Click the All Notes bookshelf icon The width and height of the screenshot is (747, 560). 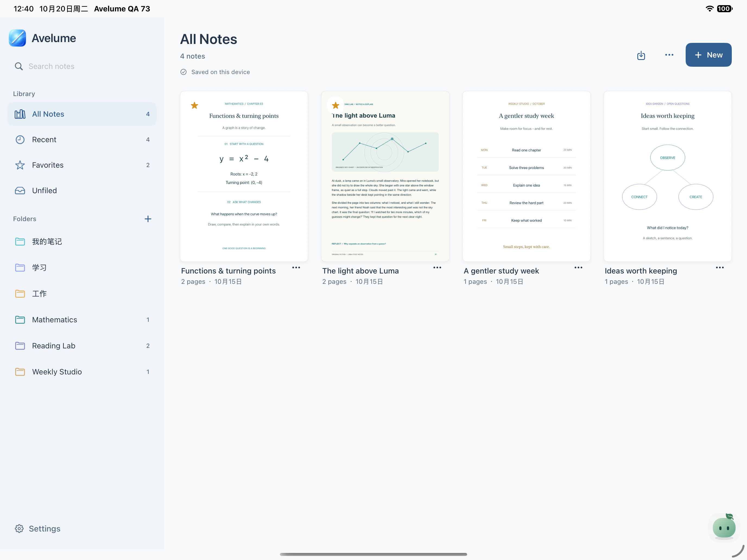pyautogui.click(x=20, y=114)
